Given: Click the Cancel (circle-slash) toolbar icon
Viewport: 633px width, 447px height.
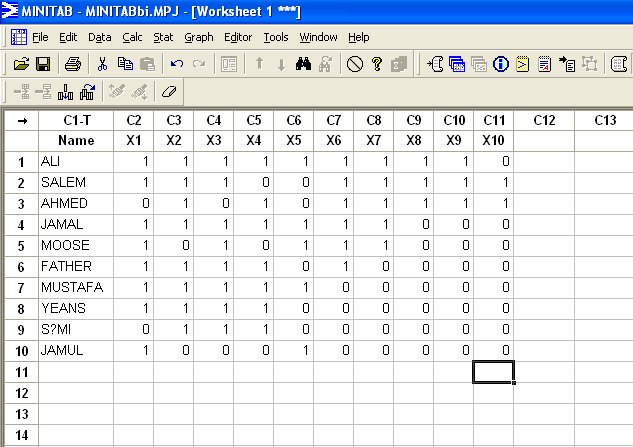Looking at the screenshot, I should pos(355,64).
